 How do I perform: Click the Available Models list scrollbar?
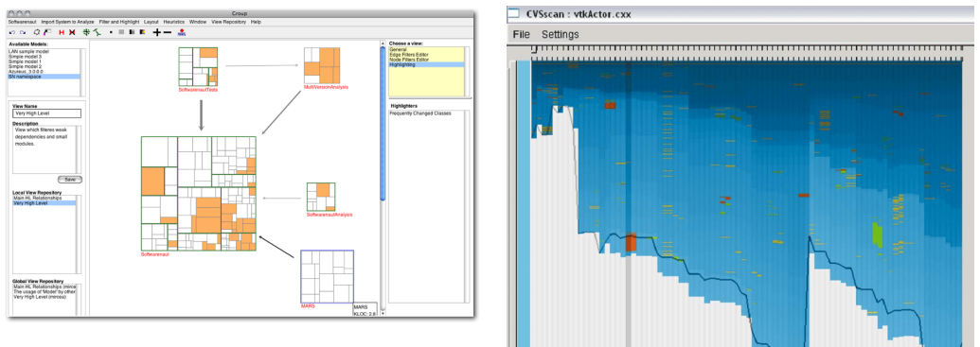coord(83,72)
